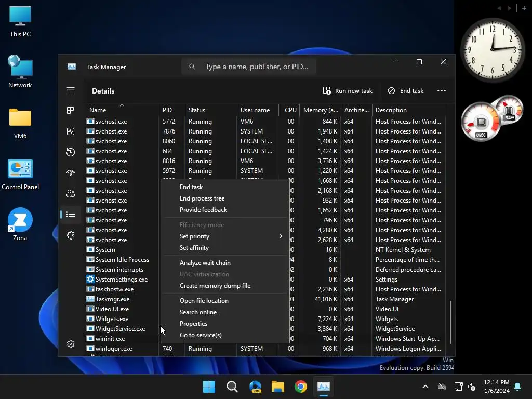Sort by Memory column header

320,110
